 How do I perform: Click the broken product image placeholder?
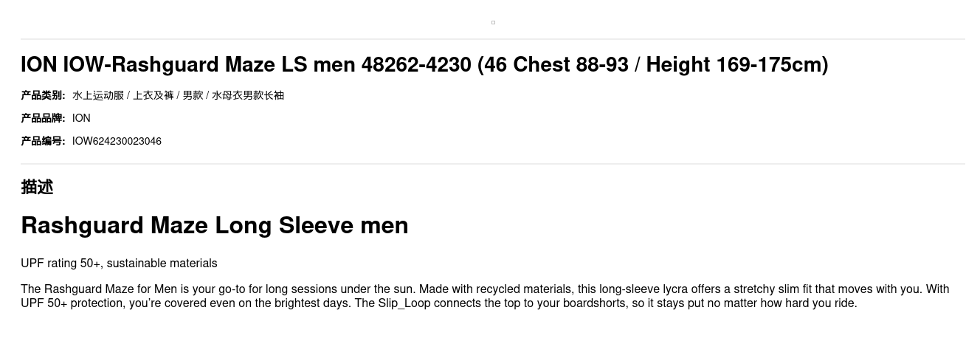click(493, 22)
